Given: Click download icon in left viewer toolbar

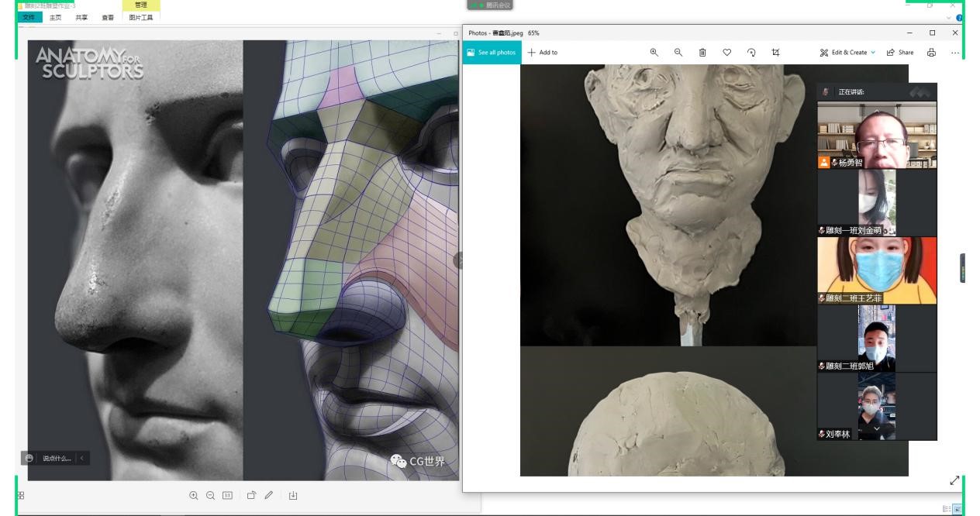Looking at the screenshot, I should click(293, 495).
